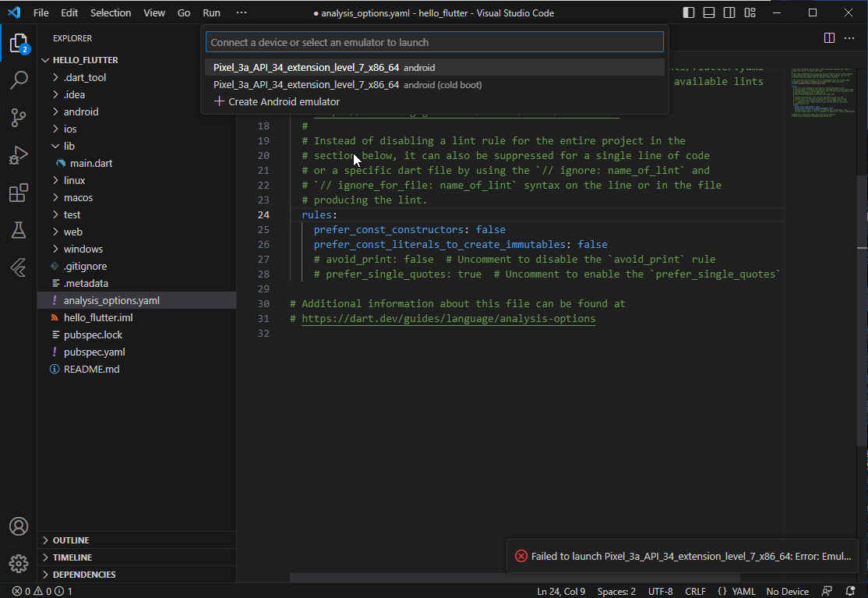This screenshot has width=868, height=598.
Task: Open the Testing flask icon
Action: [18, 230]
